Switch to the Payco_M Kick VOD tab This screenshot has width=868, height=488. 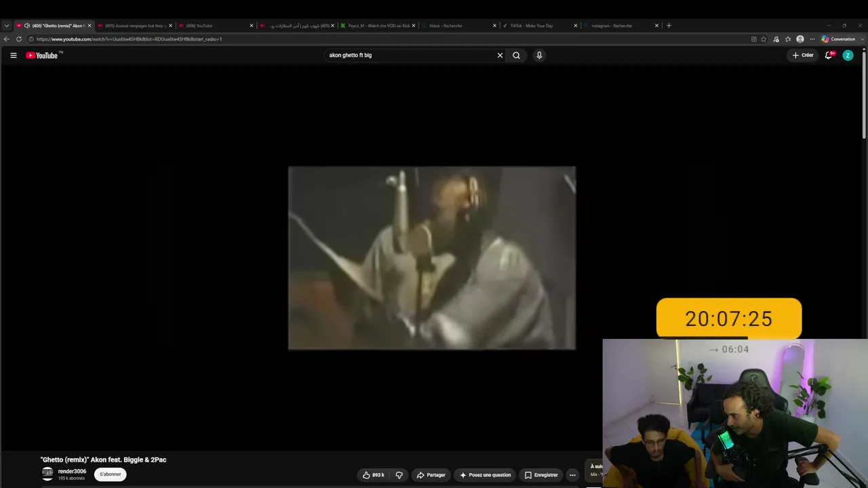(378, 26)
